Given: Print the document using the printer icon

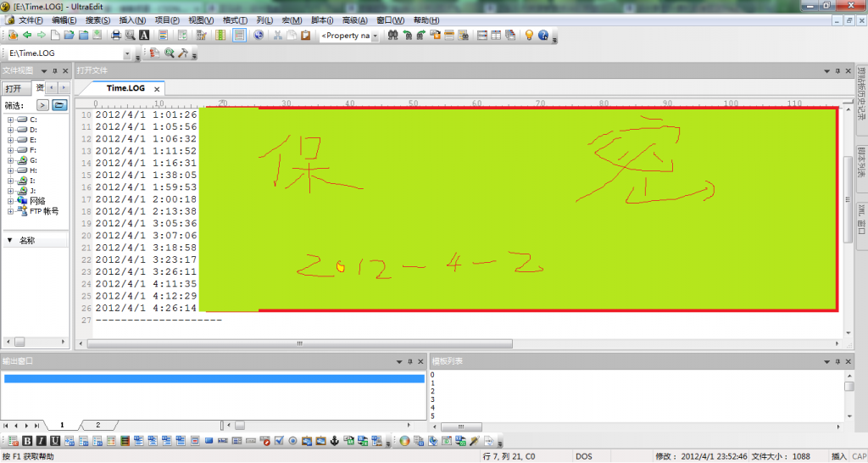Looking at the screenshot, I should pos(115,35).
